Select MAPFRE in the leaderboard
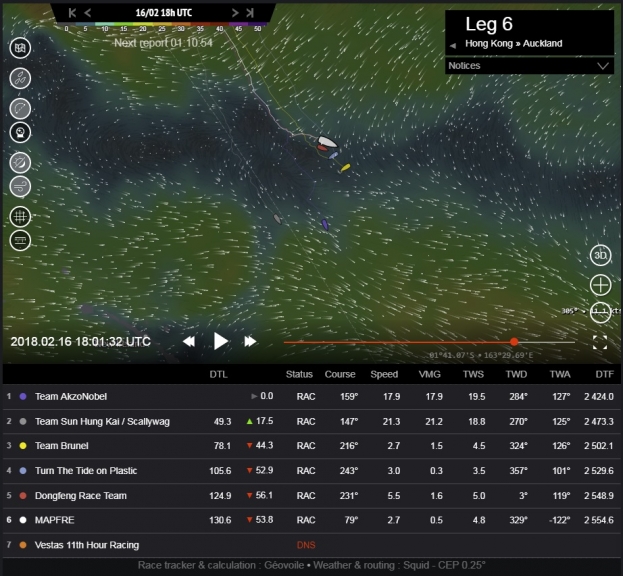Screen dimensions: 623x576 click(x=312, y=520)
